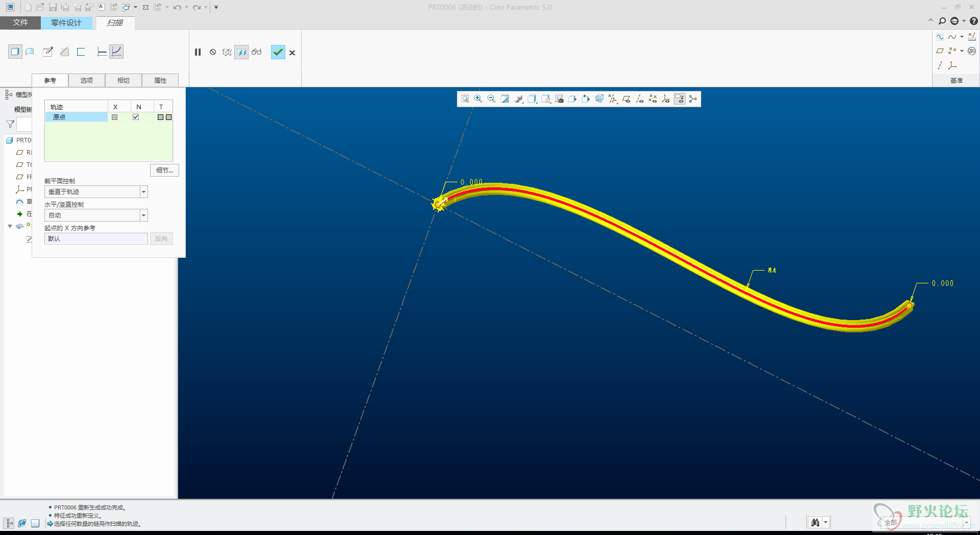980x535 pixels.
Task: Select the 原点 trajectory row
Action: (x=77, y=117)
